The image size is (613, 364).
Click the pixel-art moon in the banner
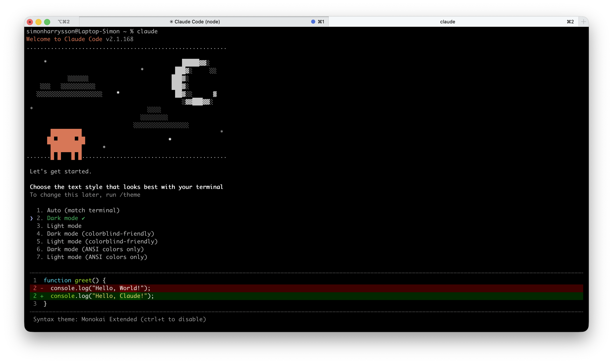pyautogui.click(x=194, y=82)
